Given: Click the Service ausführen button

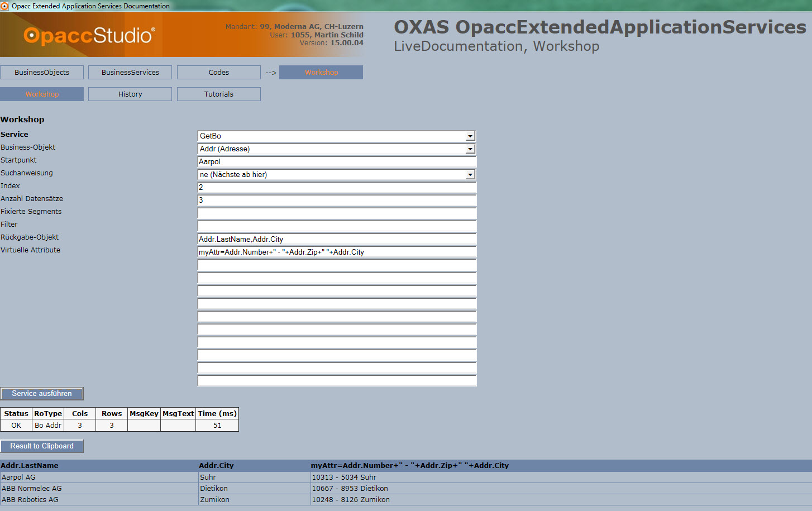Looking at the screenshot, I should click(x=42, y=394).
